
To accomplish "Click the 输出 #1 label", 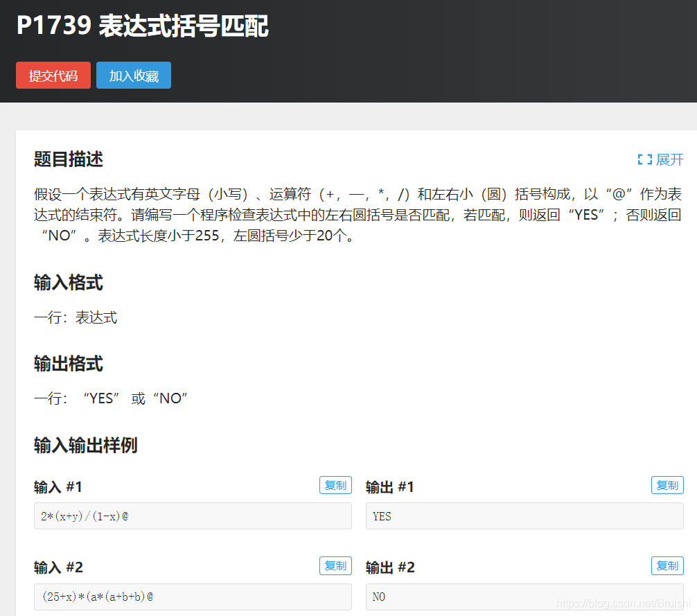I will pos(390,487).
